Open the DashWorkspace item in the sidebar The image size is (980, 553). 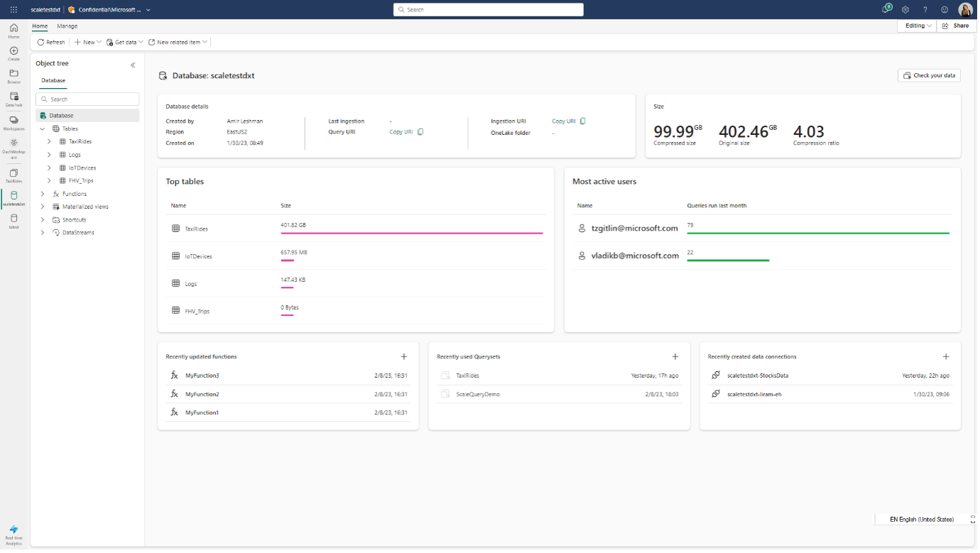(13, 148)
